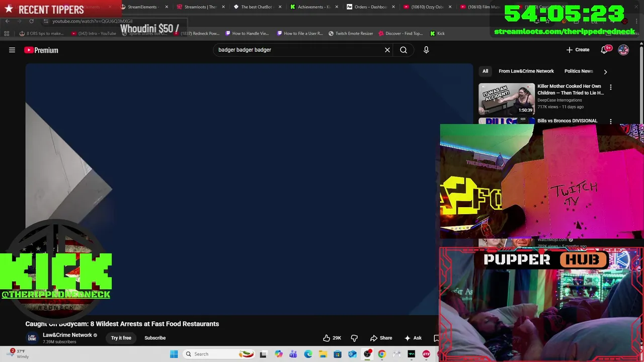Viewport: 644px width, 362px height.
Task: Select From Law&Crime Network filter chip
Action: coord(526,71)
